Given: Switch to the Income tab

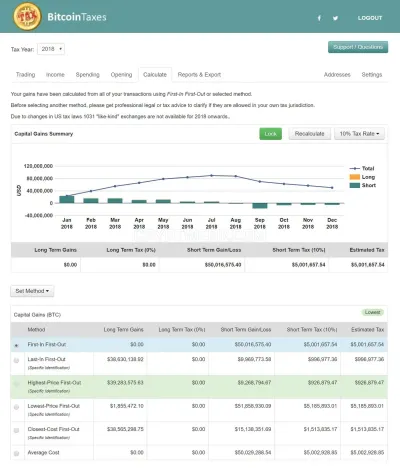Looking at the screenshot, I should point(55,75).
